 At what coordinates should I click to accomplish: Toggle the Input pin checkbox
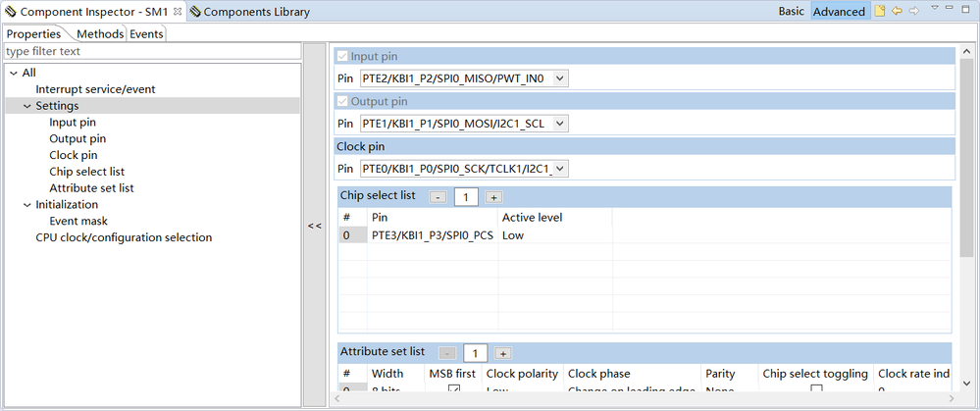(342, 56)
